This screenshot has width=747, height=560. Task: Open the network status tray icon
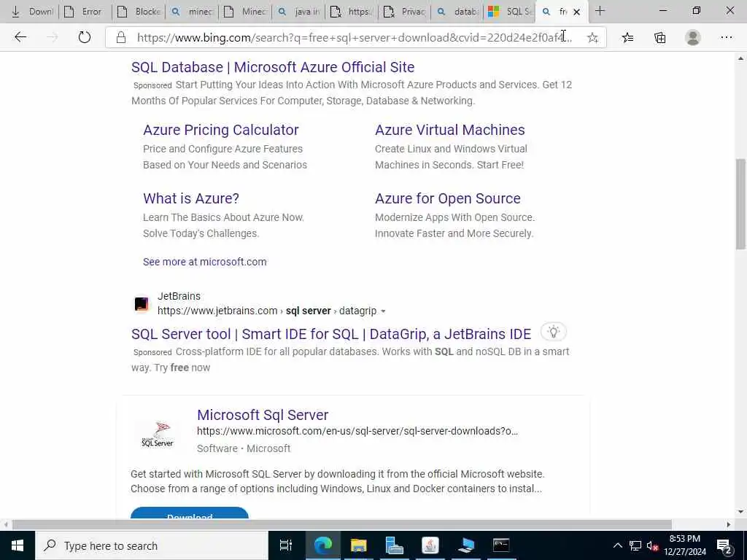point(635,545)
